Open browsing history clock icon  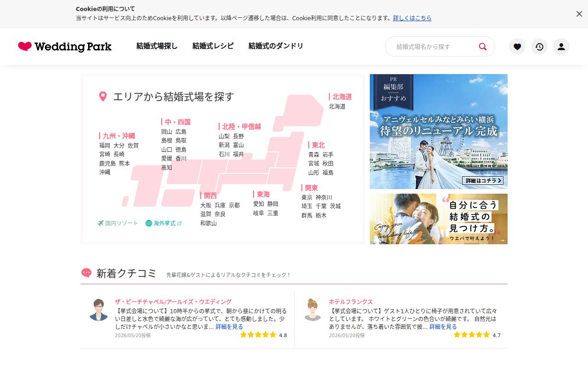(x=539, y=46)
